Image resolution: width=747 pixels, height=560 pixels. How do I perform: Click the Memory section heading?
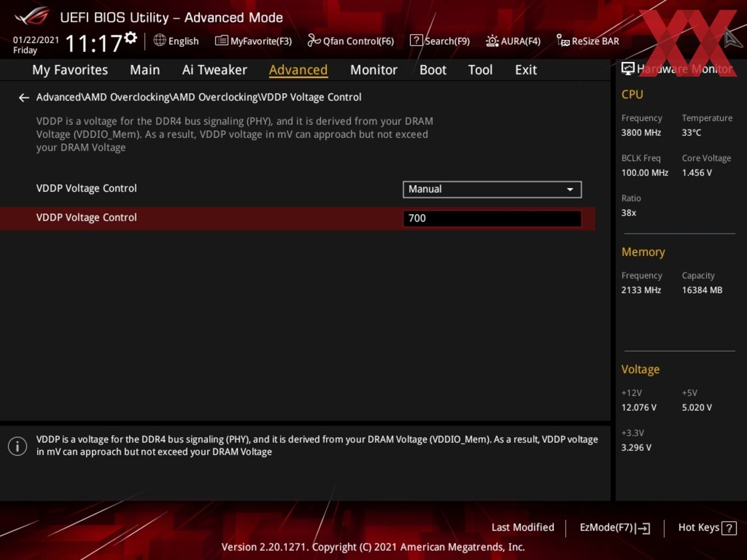643,252
